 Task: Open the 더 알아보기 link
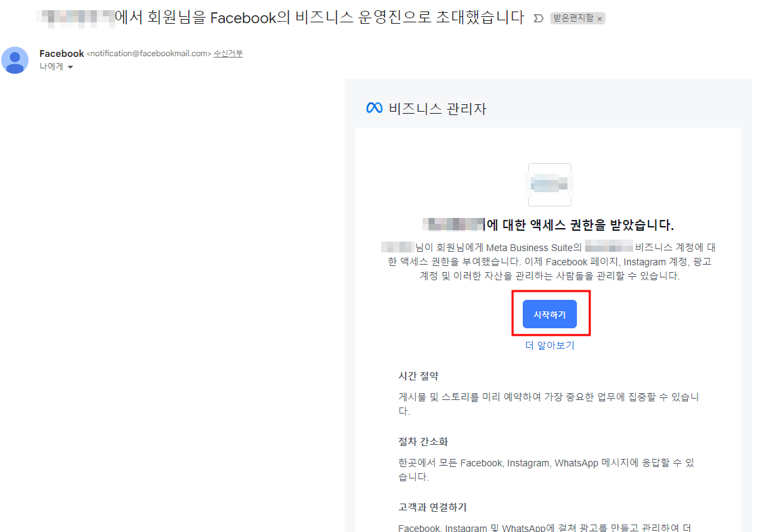[x=549, y=345]
